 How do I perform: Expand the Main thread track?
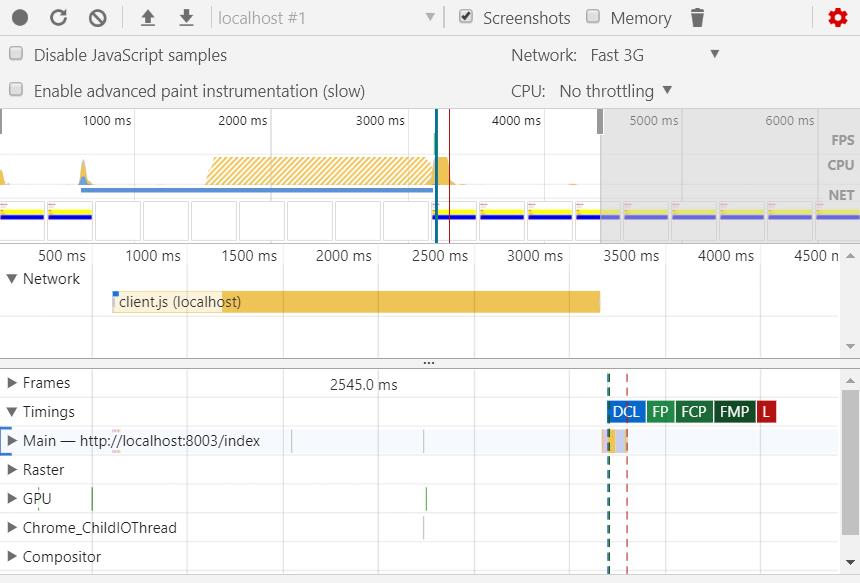click(x=13, y=441)
